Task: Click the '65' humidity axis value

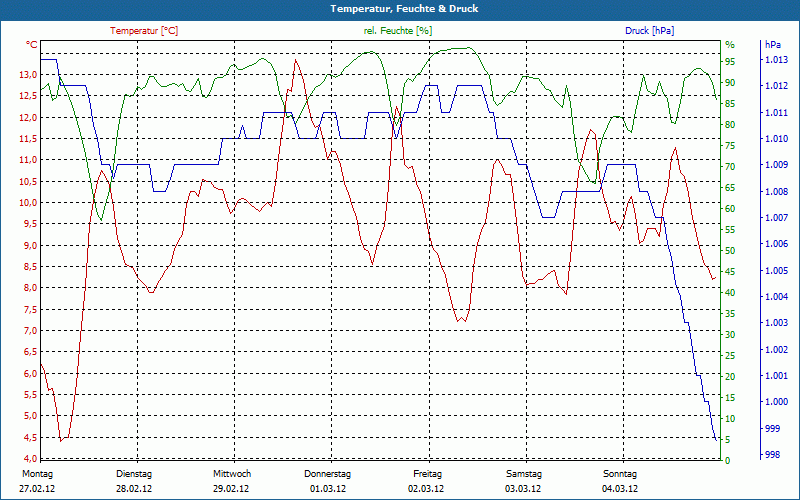Action: click(x=730, y=188)
